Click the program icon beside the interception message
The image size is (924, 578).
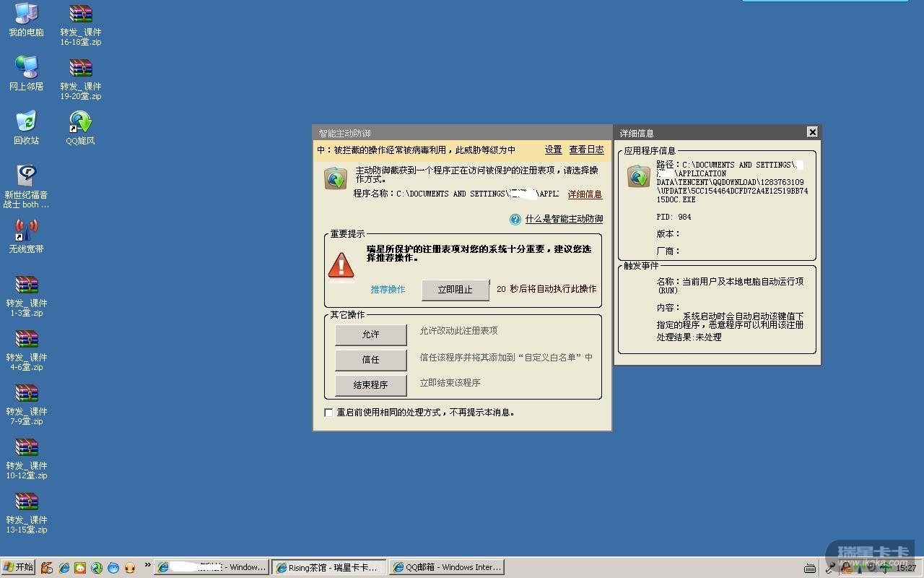tap(335, 178)
